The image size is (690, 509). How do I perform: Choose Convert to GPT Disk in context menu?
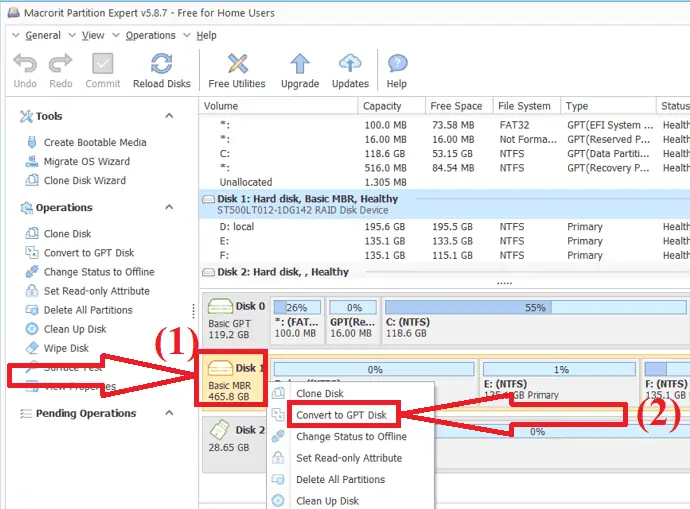(341, 415)
